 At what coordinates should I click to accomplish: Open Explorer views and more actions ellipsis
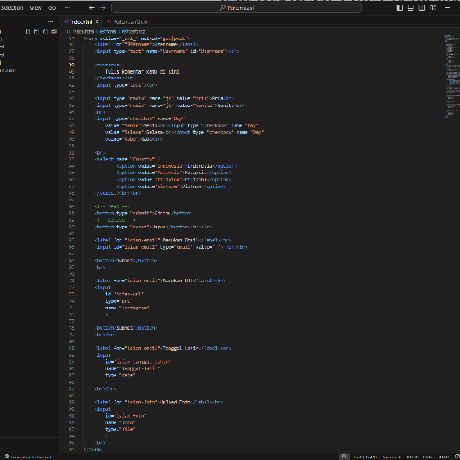(50, 22)
